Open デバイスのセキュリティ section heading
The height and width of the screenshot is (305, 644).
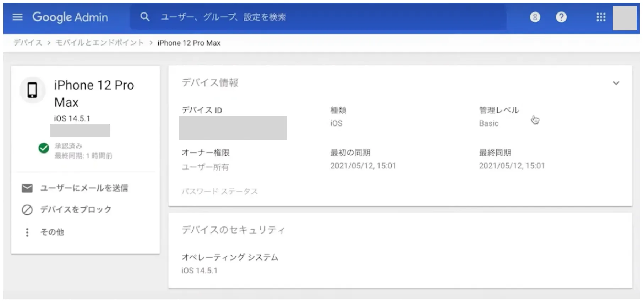pyautogui.click(x=233, y=230)
